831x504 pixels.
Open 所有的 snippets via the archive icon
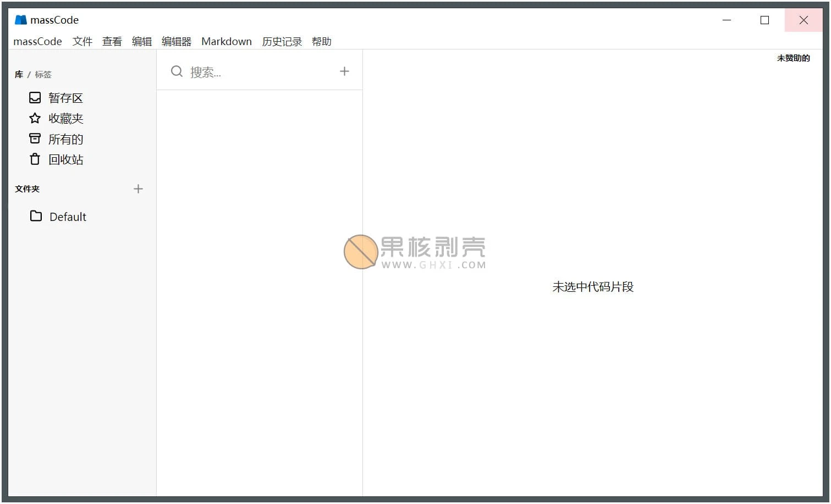tap(35, 139)
